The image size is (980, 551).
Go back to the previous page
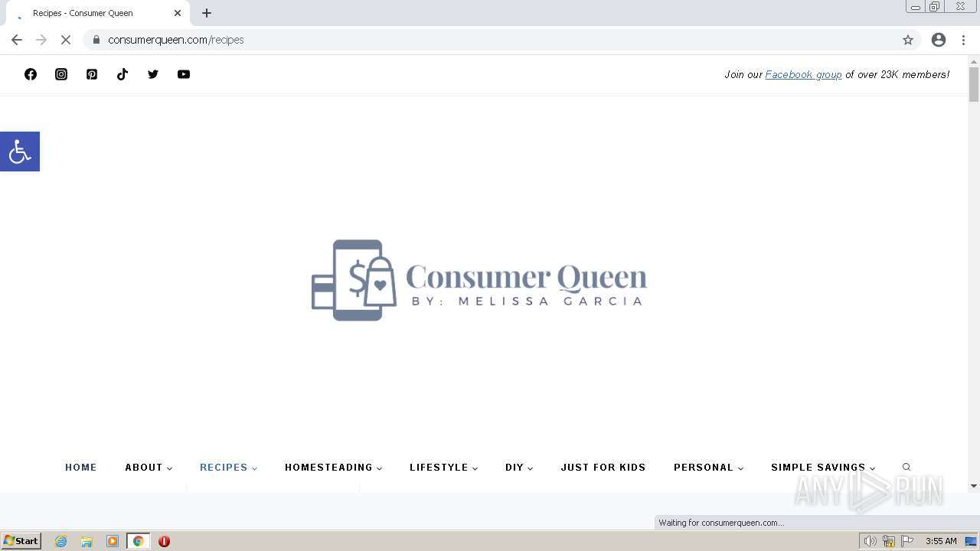coord(17,40)
